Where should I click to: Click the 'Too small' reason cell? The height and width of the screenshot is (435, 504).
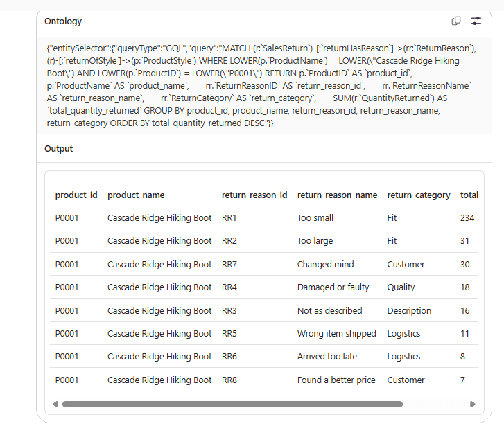[315, 217]
